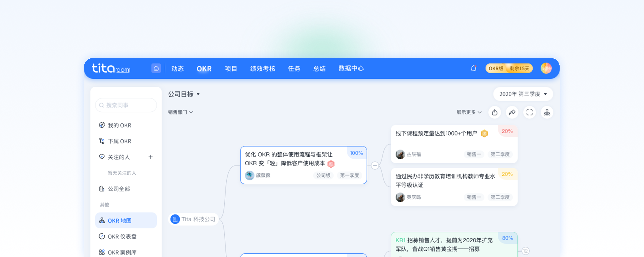Enter fullscreen map view
Viewport: 644px width, 257px height.
(529, 113)
